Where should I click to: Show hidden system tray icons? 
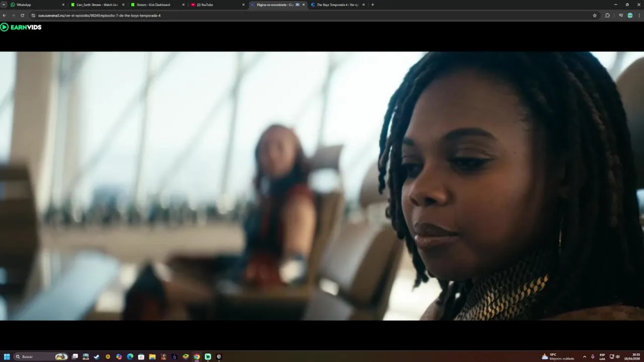point(584,356)
